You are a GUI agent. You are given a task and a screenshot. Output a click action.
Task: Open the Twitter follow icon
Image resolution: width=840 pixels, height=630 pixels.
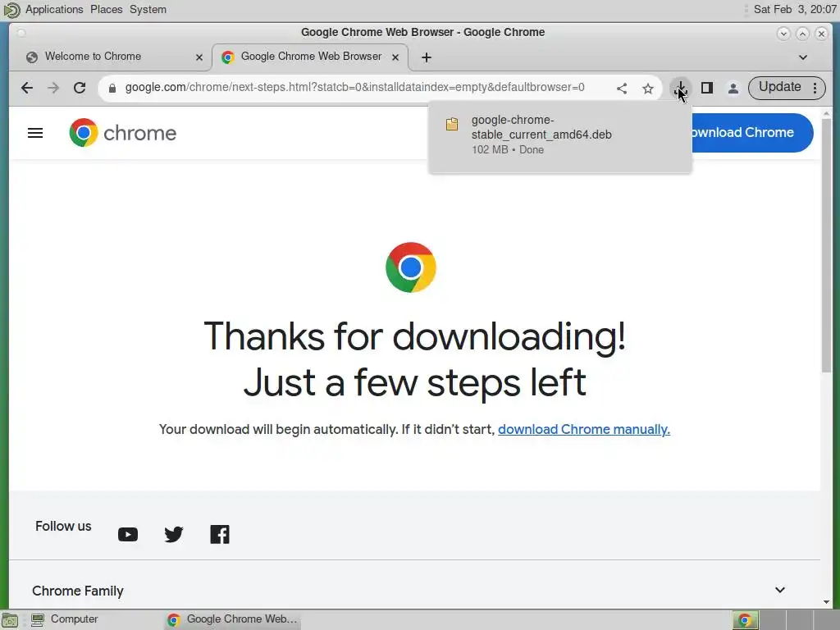[174, 534]
